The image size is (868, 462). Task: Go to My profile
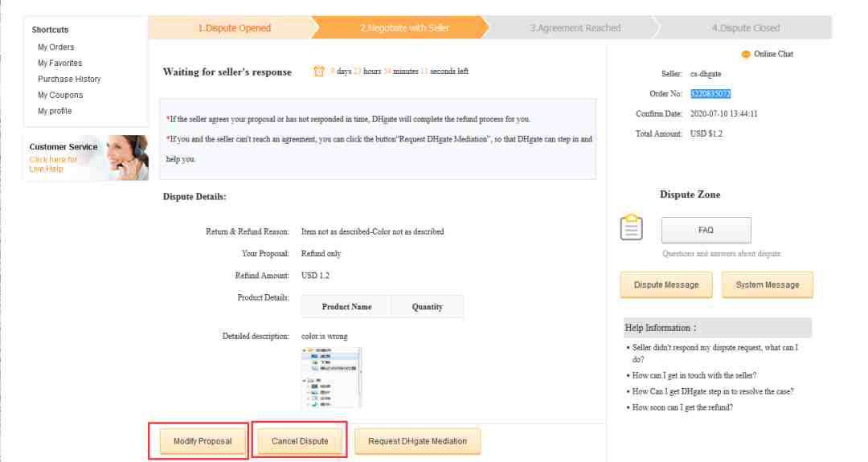click(55, 111)
